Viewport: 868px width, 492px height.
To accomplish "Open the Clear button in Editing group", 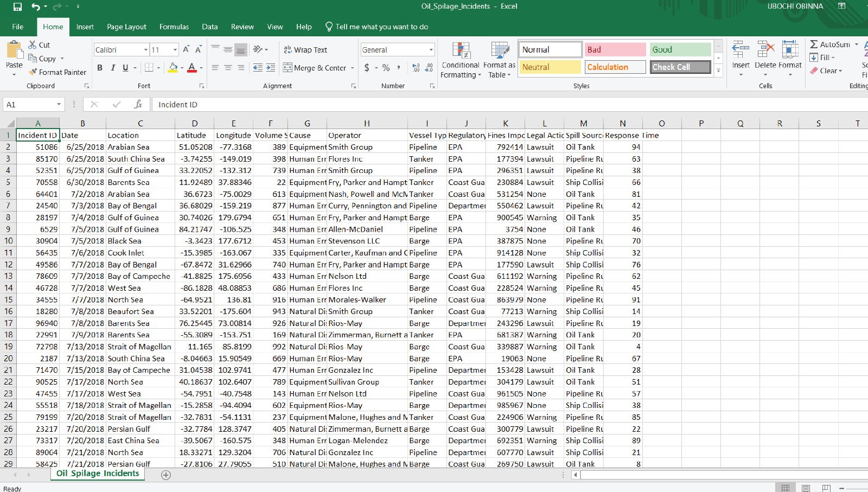I will coord(826,71).
